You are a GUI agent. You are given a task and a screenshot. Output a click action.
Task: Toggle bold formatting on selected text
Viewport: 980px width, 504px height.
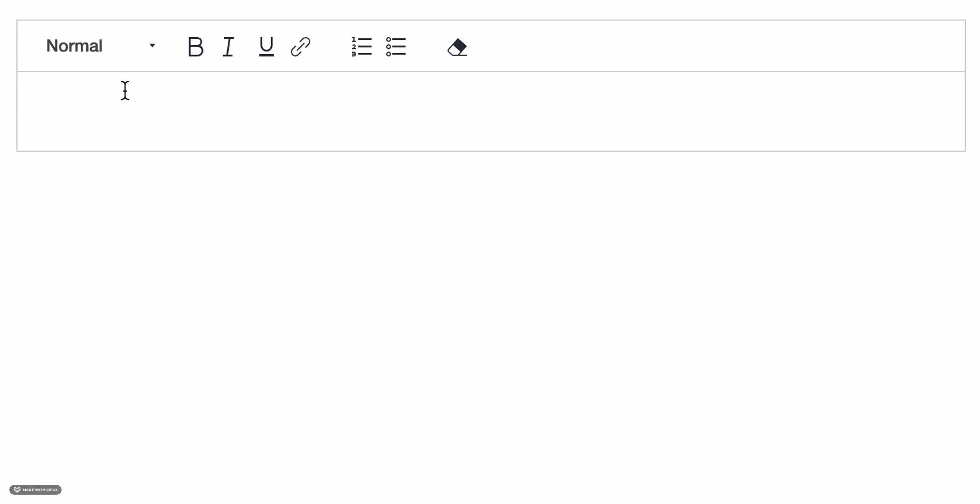[x=196, y=46]
